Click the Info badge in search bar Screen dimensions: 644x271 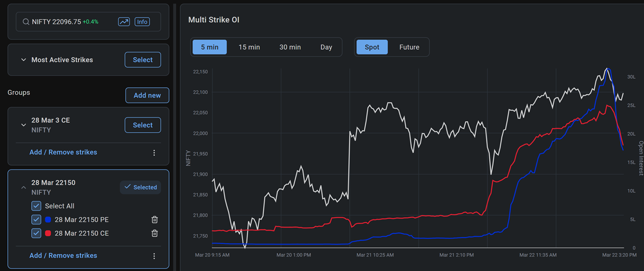point(142,22)
